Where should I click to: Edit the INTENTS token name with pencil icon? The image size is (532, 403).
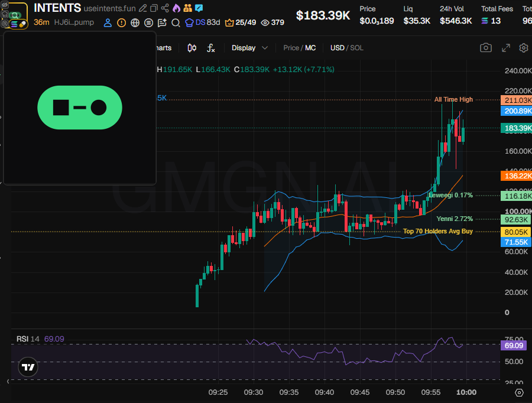[x=143, y=8]
